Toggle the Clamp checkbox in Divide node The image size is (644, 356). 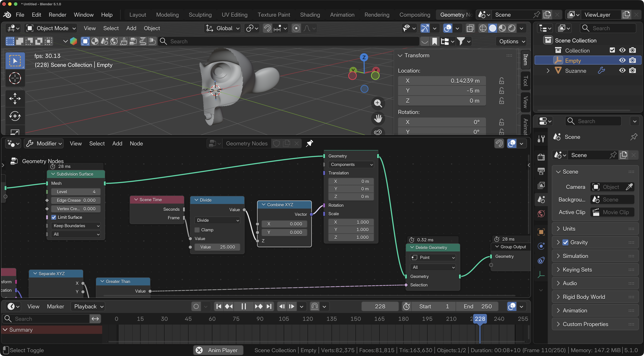coord(197,230)
